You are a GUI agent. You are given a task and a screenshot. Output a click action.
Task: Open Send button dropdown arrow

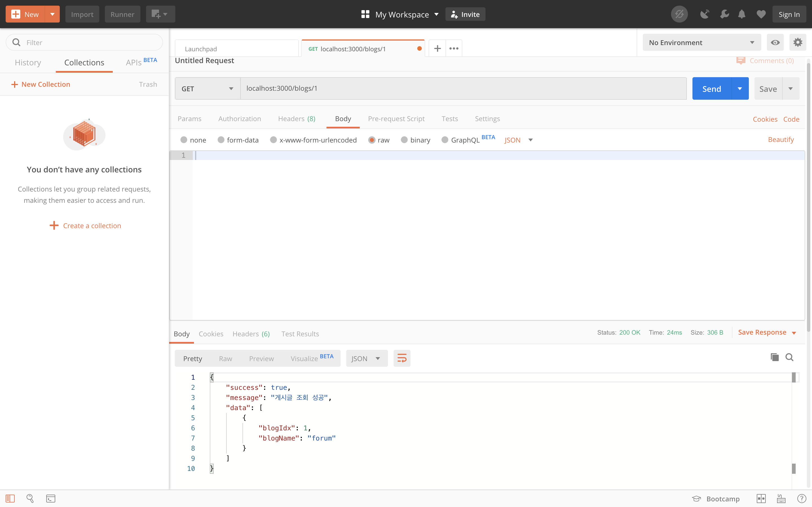coord(740,88)
